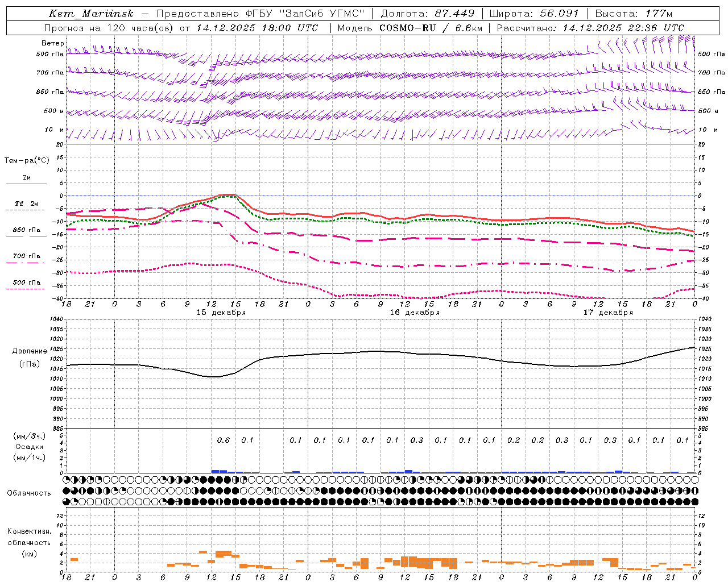Click the Давление chart label
This screenshot has height=582, width=728.
pyautogui.click(x=30, y=351)
